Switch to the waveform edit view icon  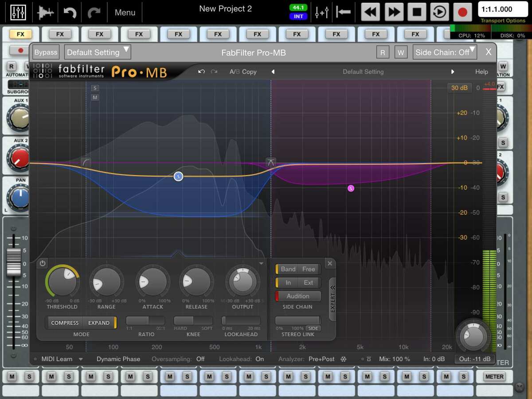[x=46, y=12]
